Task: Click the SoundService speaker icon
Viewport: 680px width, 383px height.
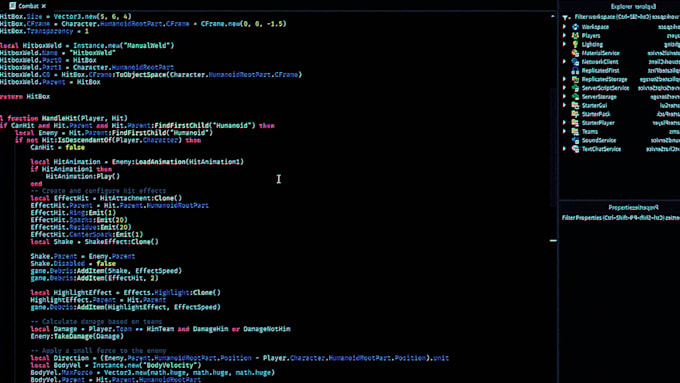Action: coord(575,140)
